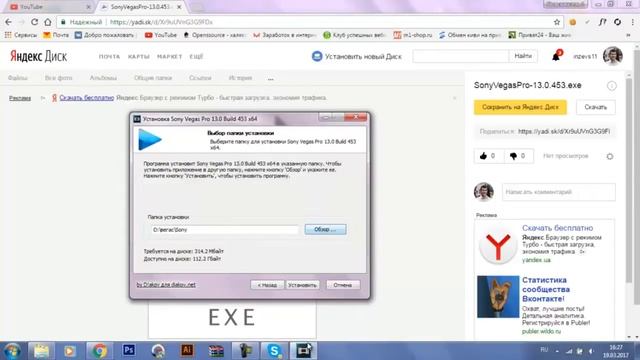Open the 'Приват24' bookmark
Screen dimensions: 640x360
pyautogui.click(x=540, y=35)
